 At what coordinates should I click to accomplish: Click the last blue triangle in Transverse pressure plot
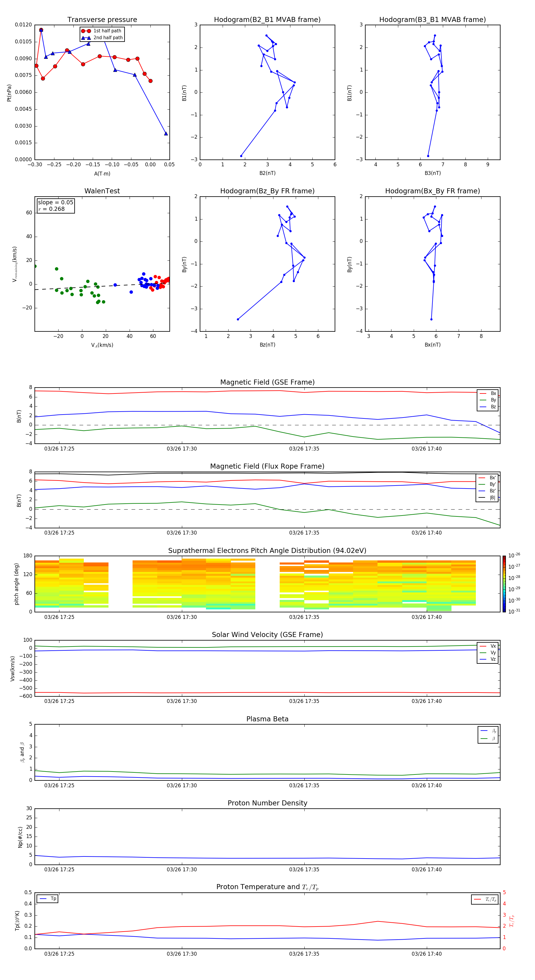point(166,134)
